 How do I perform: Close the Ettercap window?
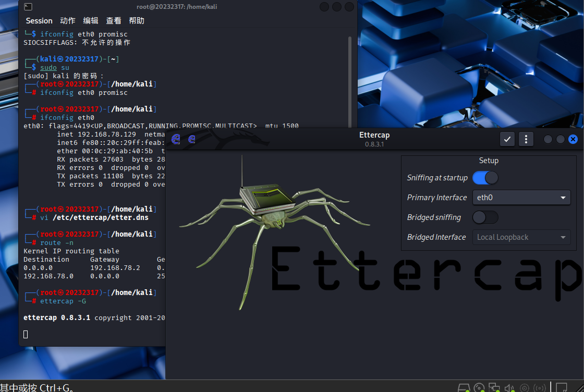[x=573, y=139]
